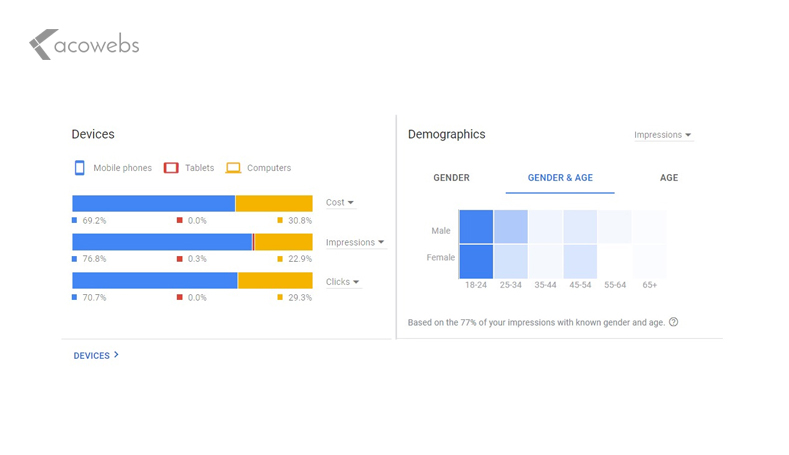Viewport: 789px width, 455px height.
Task: Click the blue mobile segment of Cost bar
Action: [153, 203]
